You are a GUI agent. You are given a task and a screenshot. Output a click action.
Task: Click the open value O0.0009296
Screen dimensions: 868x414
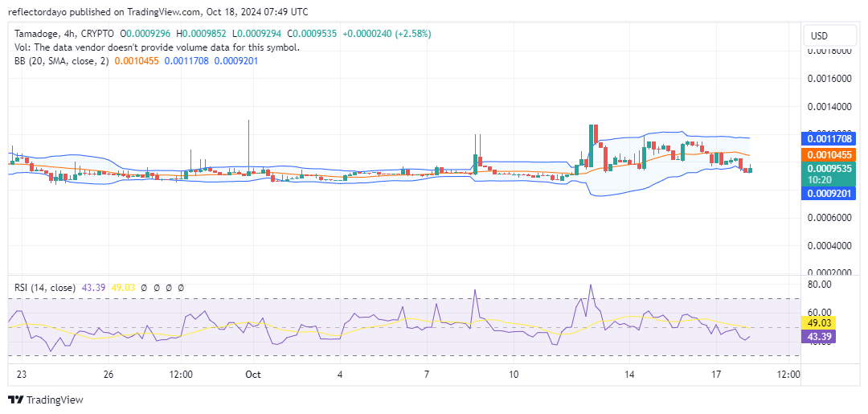145,34
